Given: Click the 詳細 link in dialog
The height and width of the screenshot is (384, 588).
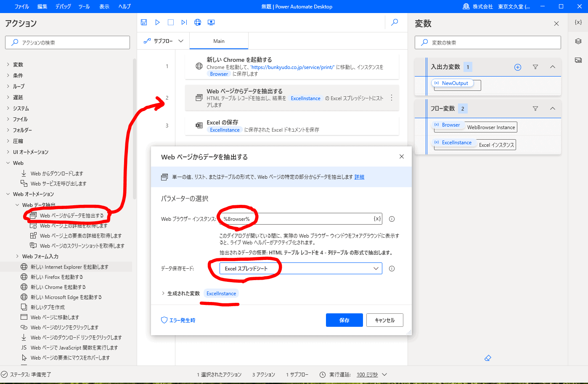Looking at the screenshot, I should (359, 177).
